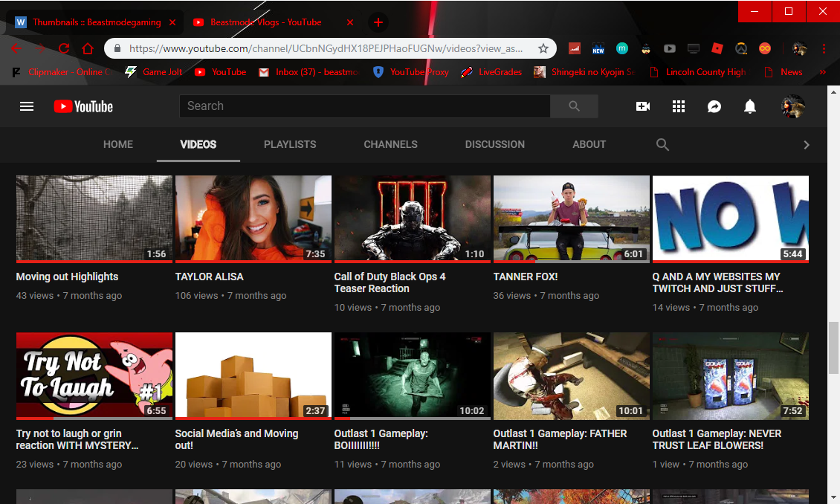
Task: Open the create video camera icon
Action: click(x=643, y=106)
